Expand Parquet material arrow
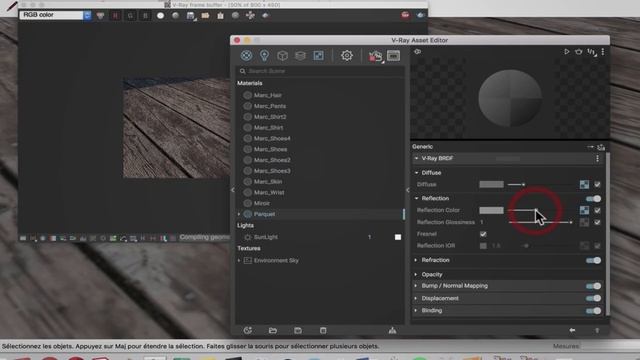This screenshot has width=640, height=360. [239, 214]
